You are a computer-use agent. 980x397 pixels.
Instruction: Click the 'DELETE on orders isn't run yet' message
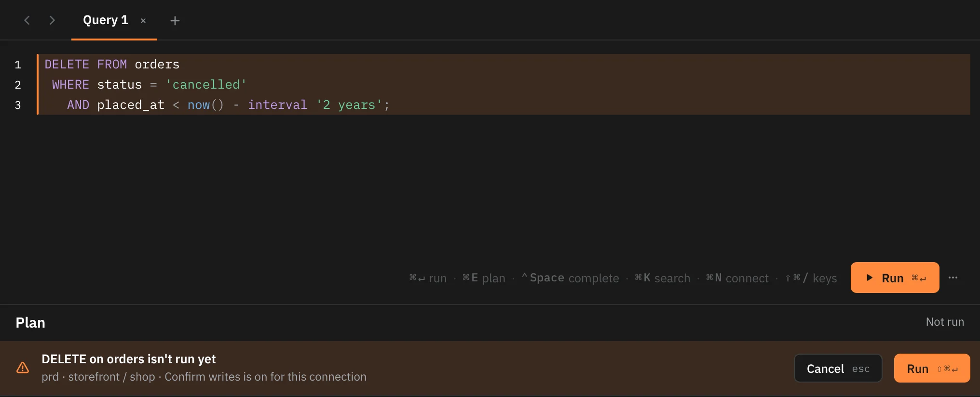pyautogui.click(x=129, y=359)
